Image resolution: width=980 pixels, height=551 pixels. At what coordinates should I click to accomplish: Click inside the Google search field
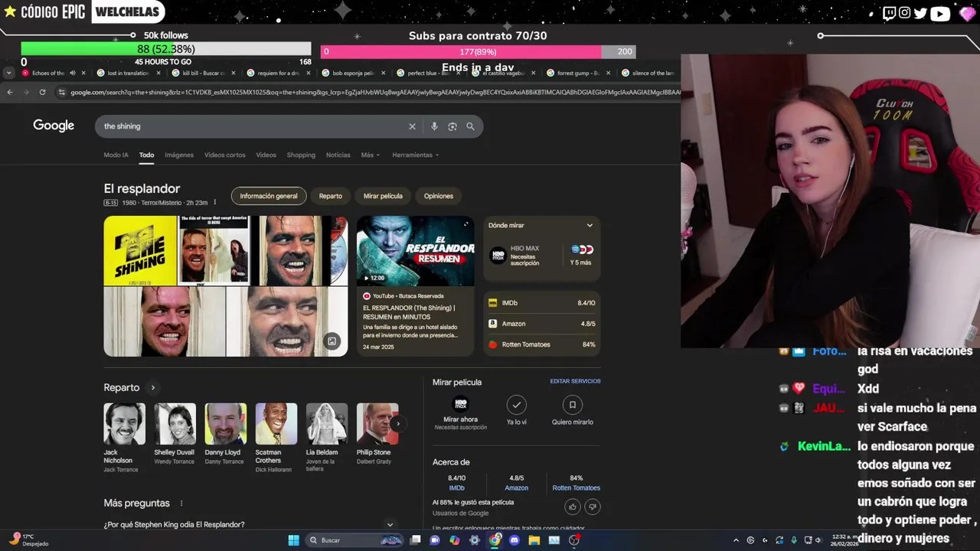[253, 126]
